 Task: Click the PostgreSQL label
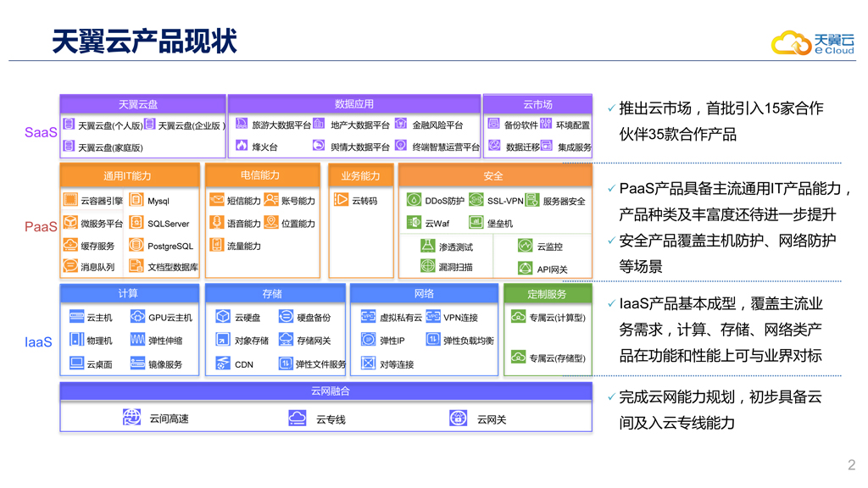(170, 247)
